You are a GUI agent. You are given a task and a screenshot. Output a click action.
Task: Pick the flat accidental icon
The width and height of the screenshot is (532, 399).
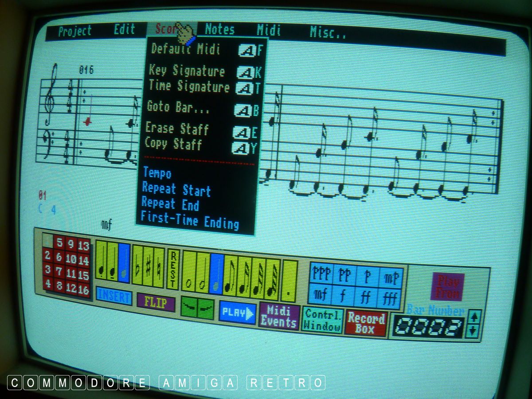tap(137, 266)
